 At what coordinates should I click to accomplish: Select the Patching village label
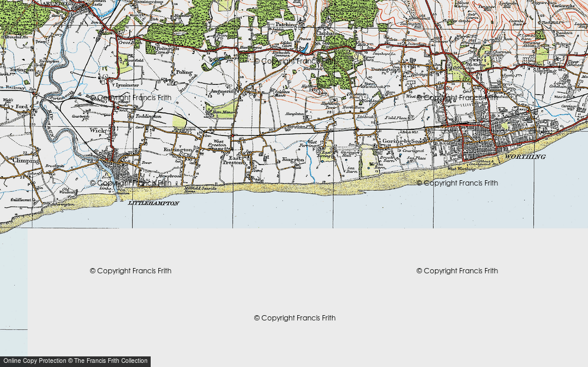point(285,24)
